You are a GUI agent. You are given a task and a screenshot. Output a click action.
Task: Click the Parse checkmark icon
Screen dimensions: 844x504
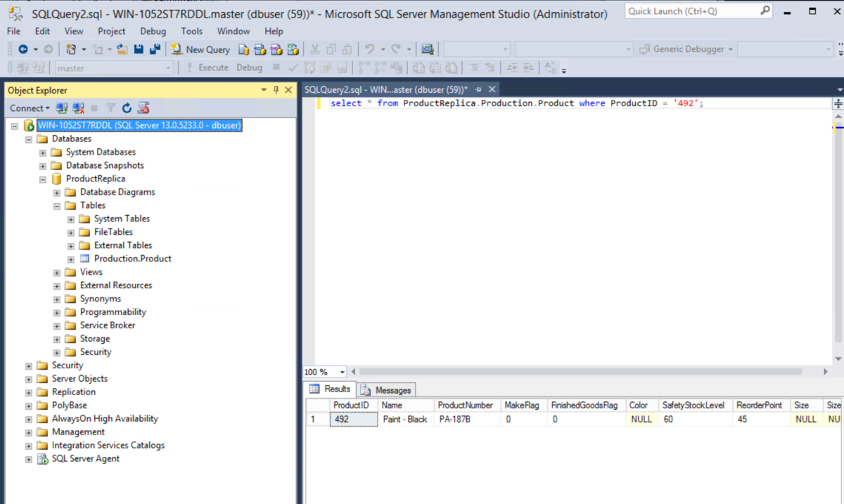(x=292, y=67)
